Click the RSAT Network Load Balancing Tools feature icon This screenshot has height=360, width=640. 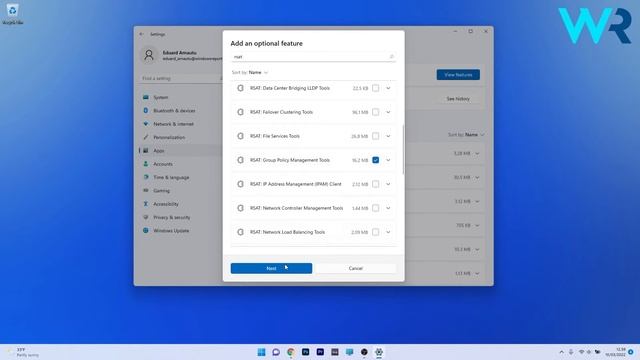[x=240, y=232]
